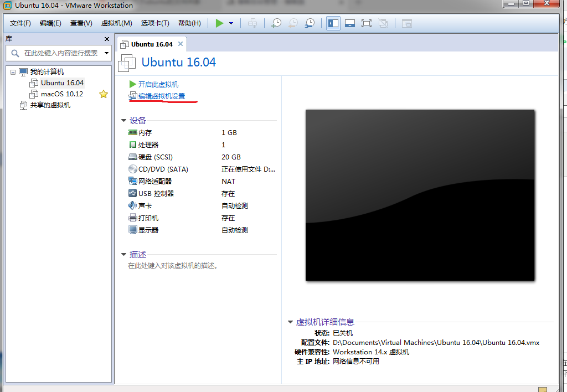Click the large Ubuntu 16.04 heading
Screen dimensions: 567x392
[x=179, y=62]
